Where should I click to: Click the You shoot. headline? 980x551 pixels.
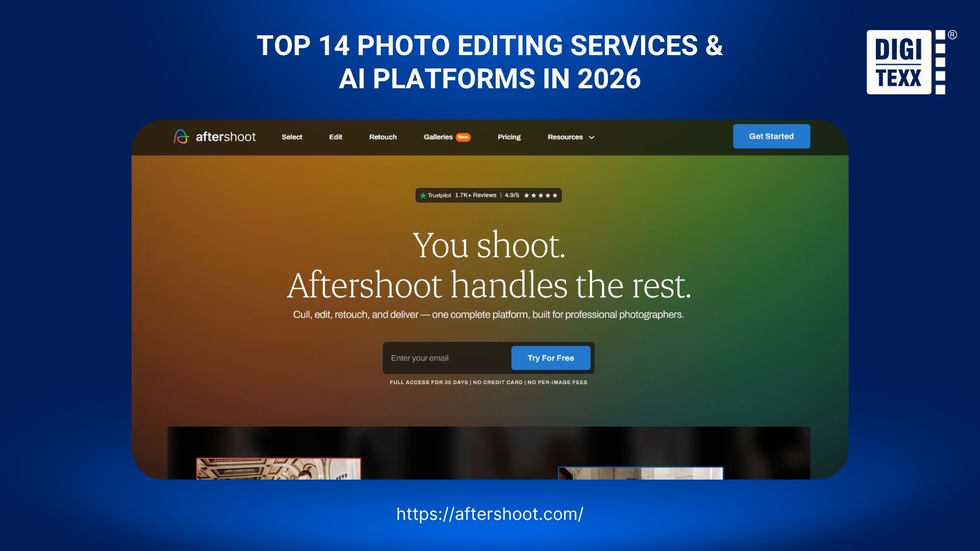click(489, 245)
